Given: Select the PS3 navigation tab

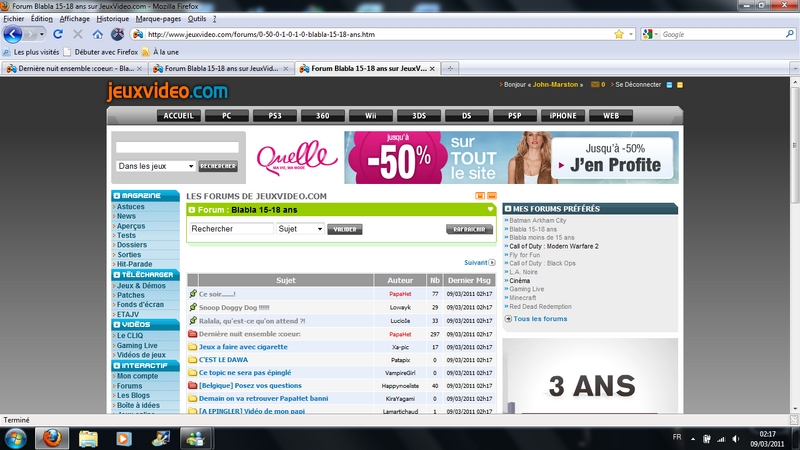Looking at the screenshot, I should 275,116.
